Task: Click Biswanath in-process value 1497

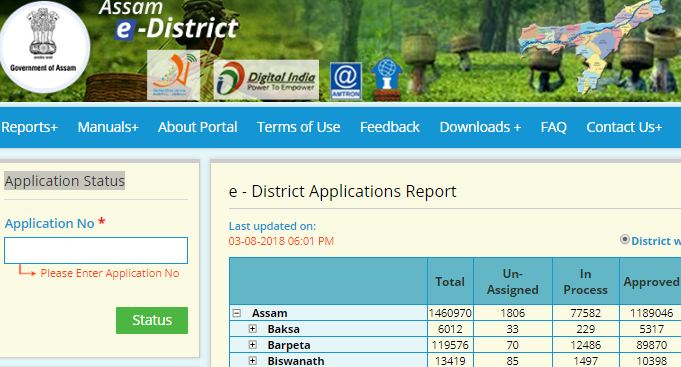Action: coord(585,361)
